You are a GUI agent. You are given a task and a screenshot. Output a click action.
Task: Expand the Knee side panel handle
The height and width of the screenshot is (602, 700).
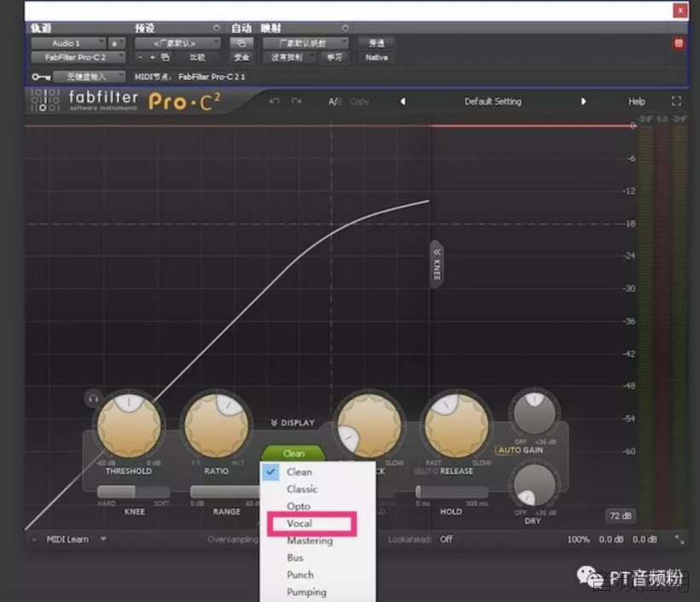point(436,265)
